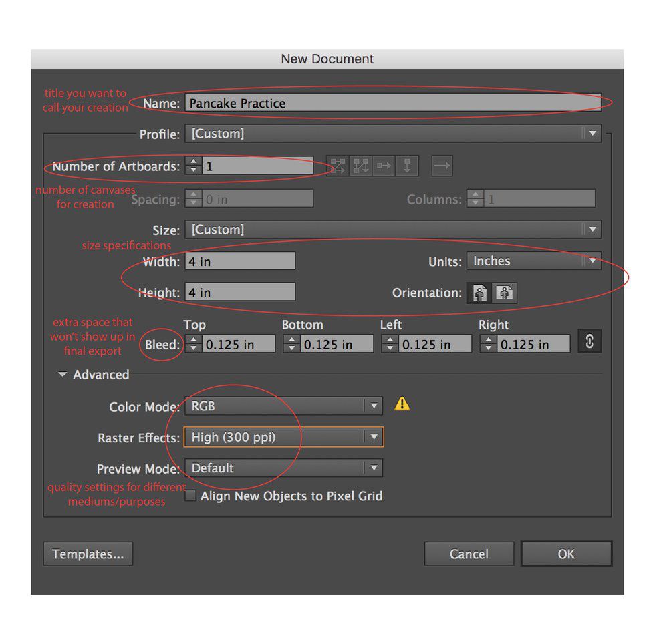Click the right-to-left layout arrow icon
The image size is (655, 644).
[x=442, y=166]
